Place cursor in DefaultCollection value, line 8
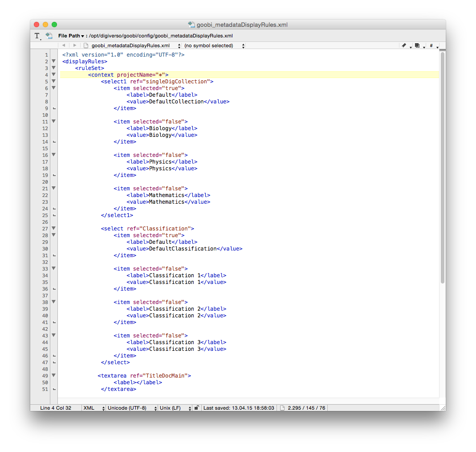This screenshot has height=452, width=476. point(176,102)
